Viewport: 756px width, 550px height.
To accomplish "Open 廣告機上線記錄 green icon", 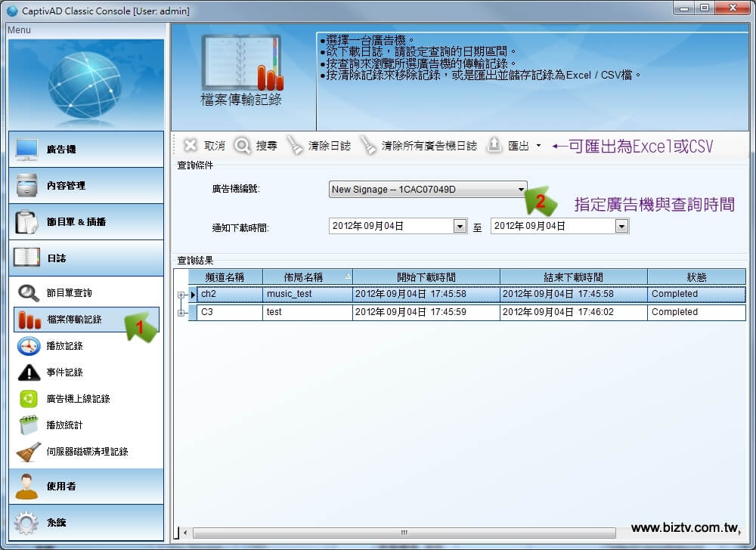I will click(x=29, y=399).
